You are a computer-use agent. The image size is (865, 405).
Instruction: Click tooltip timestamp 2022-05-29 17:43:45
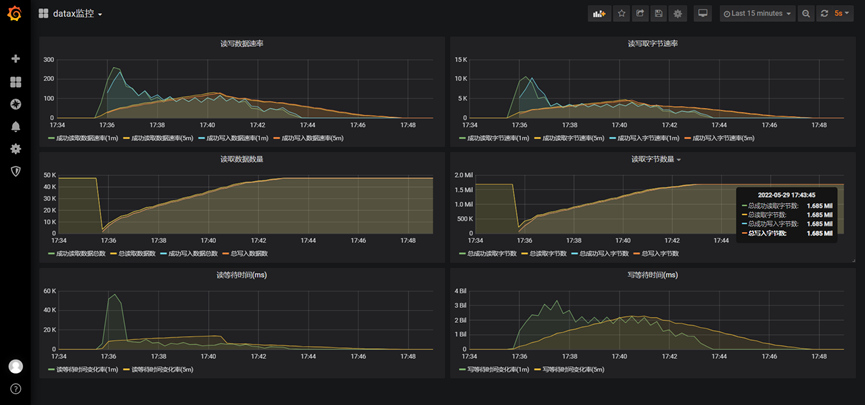[787, 195]
